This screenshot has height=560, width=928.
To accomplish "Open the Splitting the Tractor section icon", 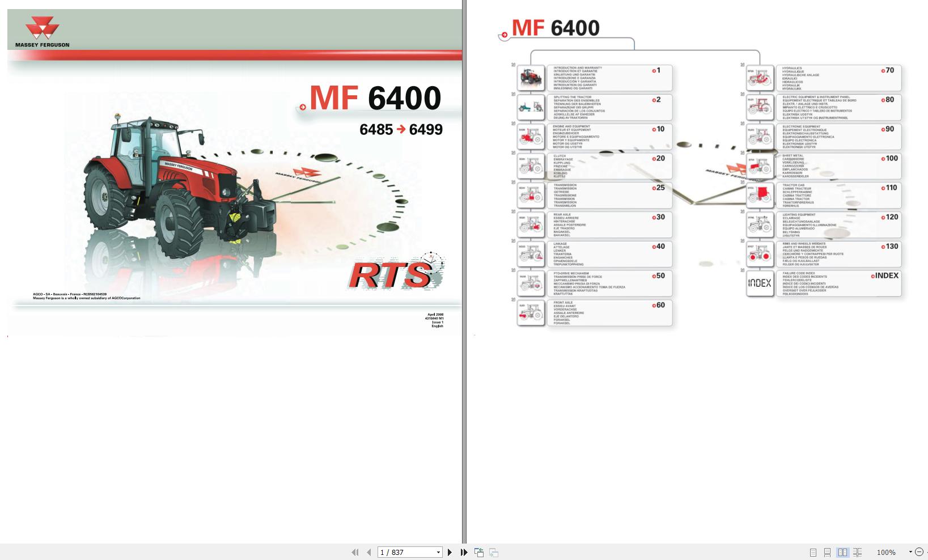I will pyautogui.click(x=531, y=107).
